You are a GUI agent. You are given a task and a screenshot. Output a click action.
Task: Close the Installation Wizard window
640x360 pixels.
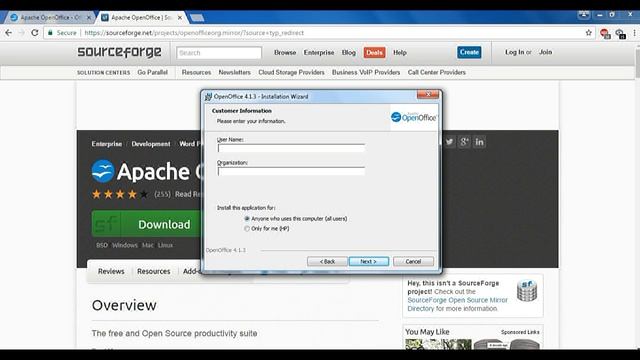pyautogui.click(x=428, y=94)
